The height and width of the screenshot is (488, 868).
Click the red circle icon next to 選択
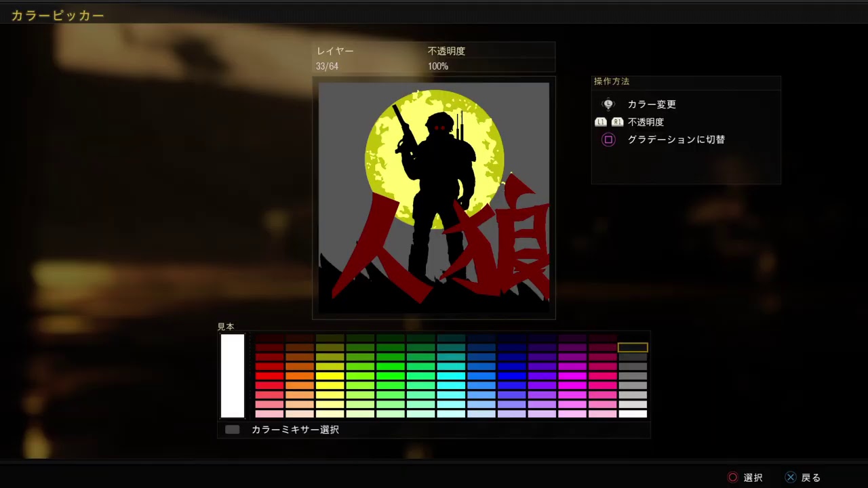[732, 477]
